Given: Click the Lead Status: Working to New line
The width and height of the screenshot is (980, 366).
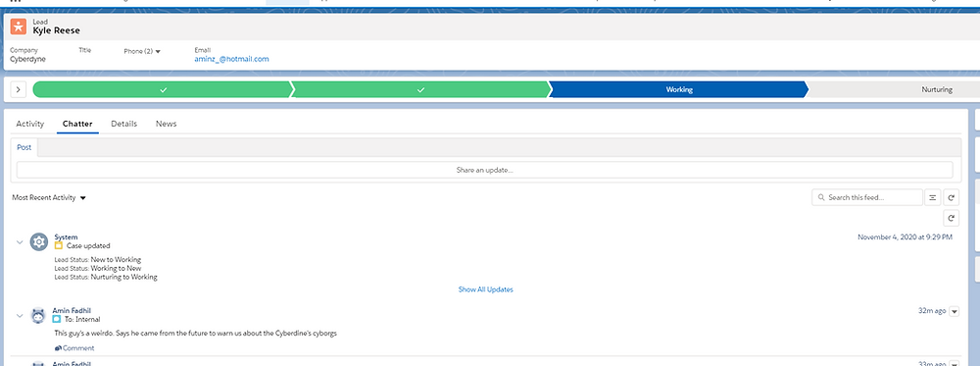Looking at the screenshot, I should pos(97,269).
